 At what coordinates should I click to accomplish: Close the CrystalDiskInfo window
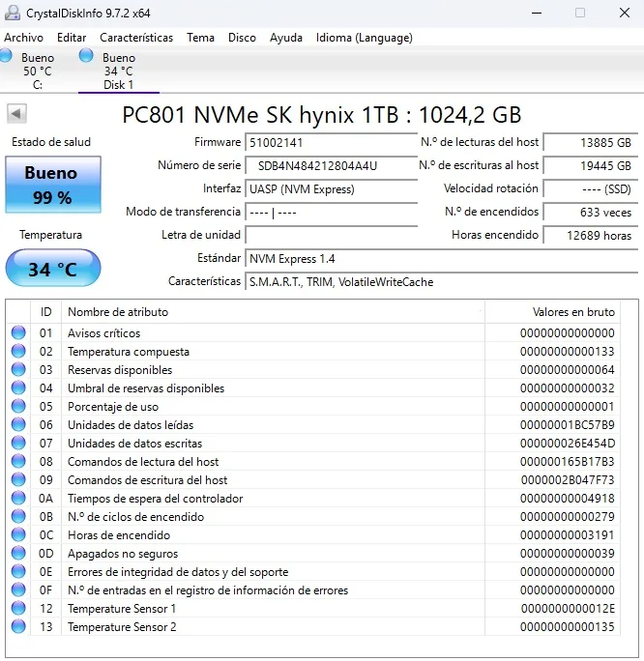pyautogui.click(x=625, y=14)
